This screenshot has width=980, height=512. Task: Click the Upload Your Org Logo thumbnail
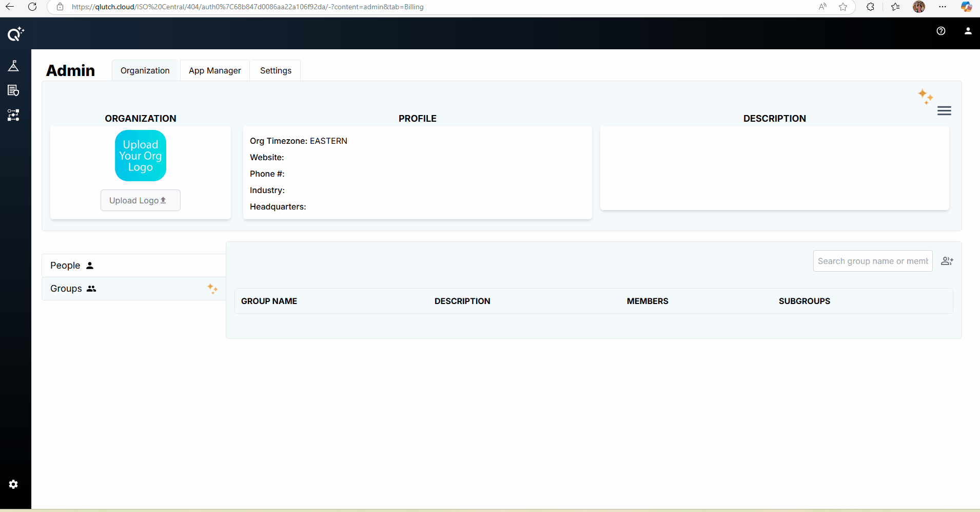point(141,156)
